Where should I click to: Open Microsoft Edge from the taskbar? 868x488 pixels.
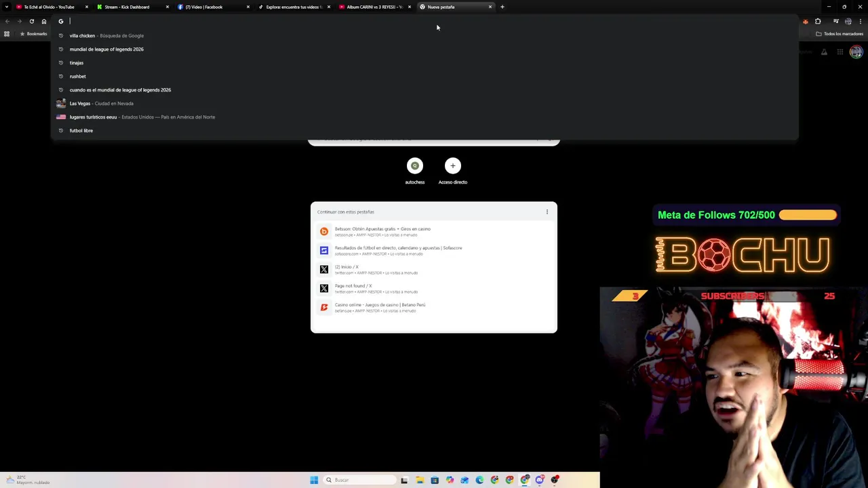click(x=479, y=480)
